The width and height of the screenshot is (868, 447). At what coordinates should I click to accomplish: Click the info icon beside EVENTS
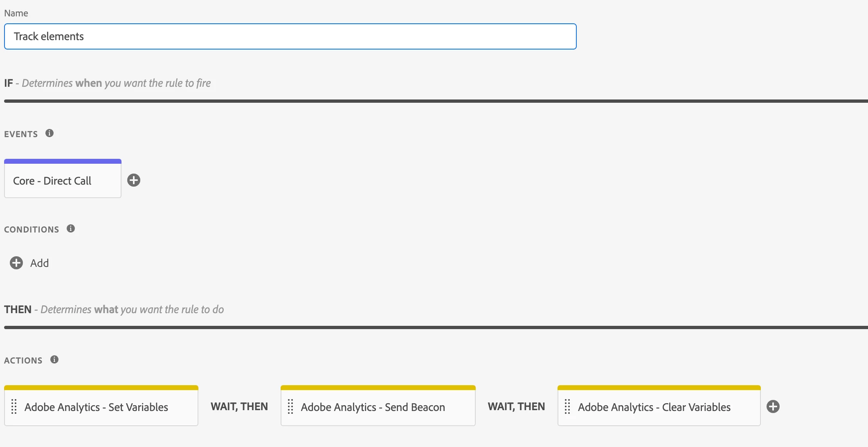click(x=49, y=133)
